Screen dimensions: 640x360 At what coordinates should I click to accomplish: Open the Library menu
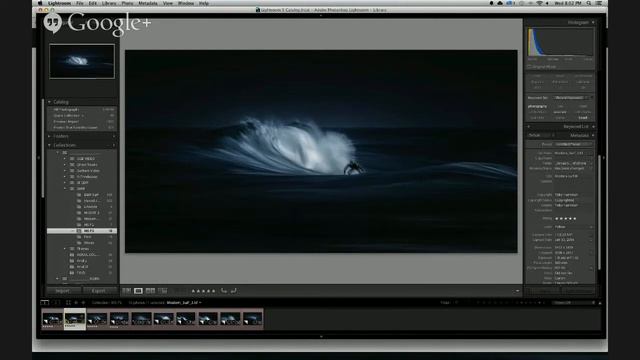109,3
